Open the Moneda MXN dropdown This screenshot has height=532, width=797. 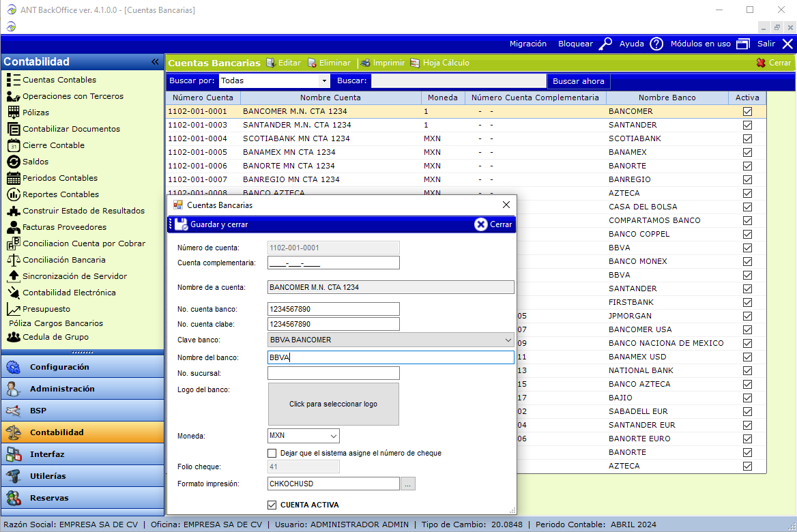click(334, 436)
